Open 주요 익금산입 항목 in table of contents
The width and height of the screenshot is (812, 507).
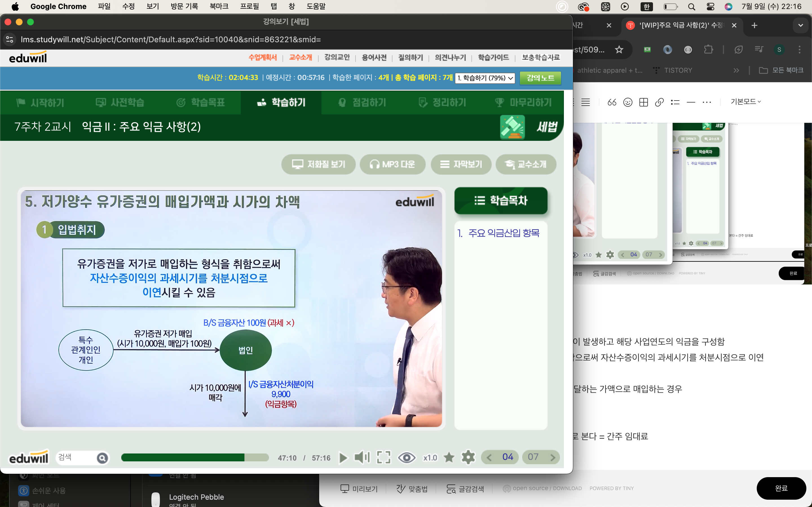[498, 233]
